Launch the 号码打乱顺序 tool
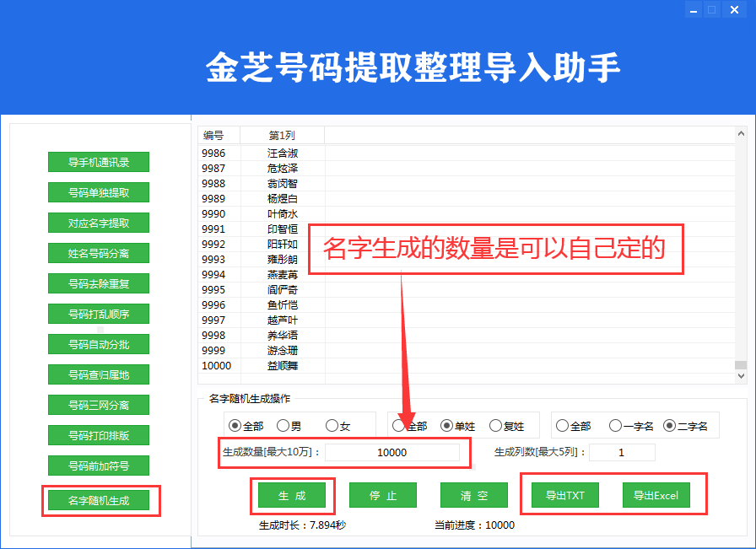The image size is (756, 549). (99, 313)
